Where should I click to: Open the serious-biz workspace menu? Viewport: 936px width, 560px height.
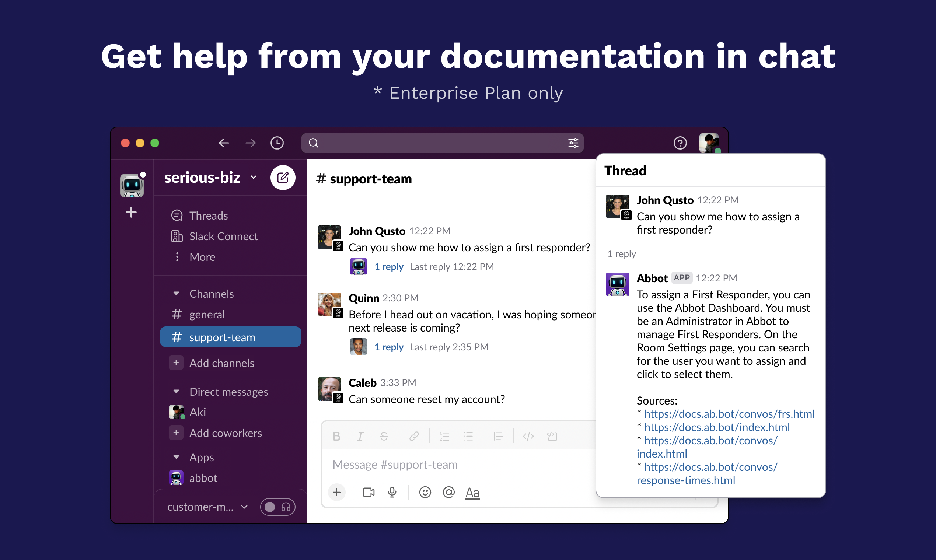[x=211, y=178]
